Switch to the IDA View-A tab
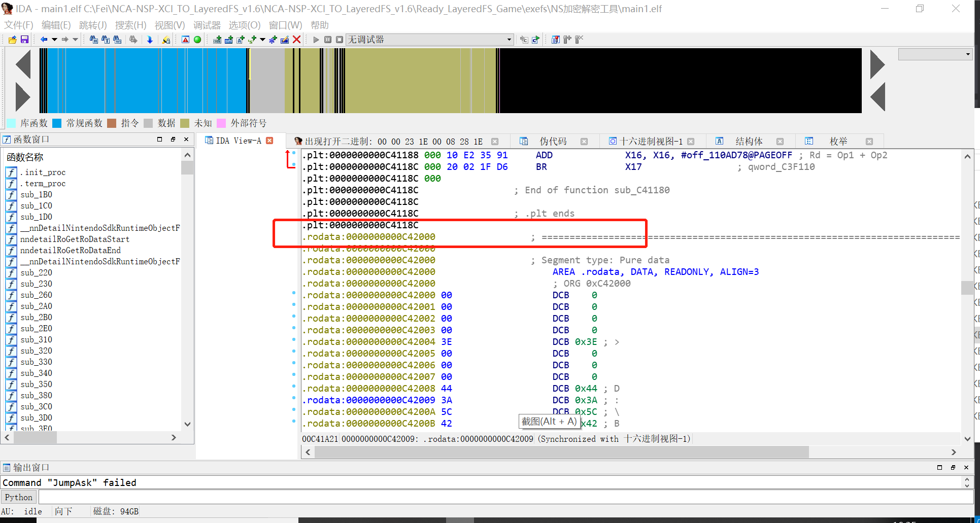Image resolution: width=980 pixels, height=523 pixels. pyautogui.click(x=239, y=141)
